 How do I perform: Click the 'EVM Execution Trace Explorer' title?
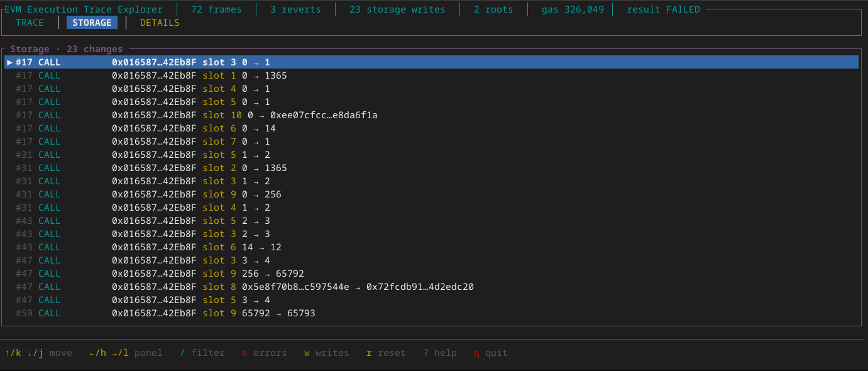tap(83, 9)
